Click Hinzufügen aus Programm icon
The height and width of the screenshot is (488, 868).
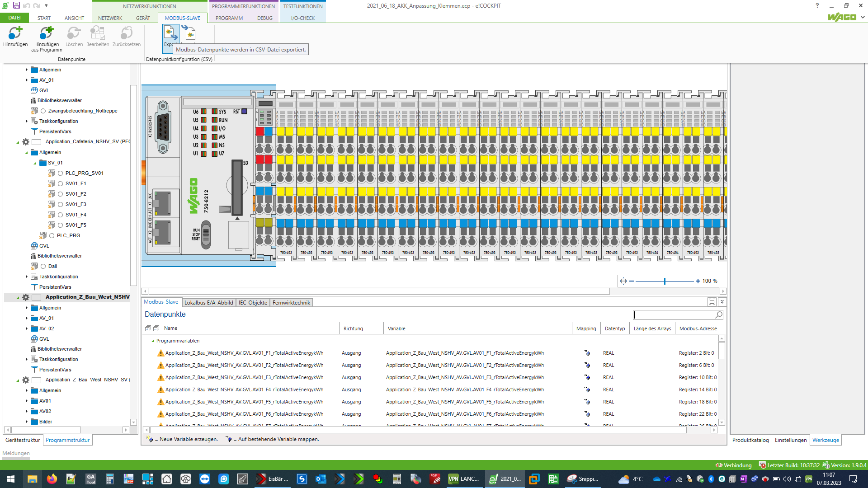click(47, 33)
